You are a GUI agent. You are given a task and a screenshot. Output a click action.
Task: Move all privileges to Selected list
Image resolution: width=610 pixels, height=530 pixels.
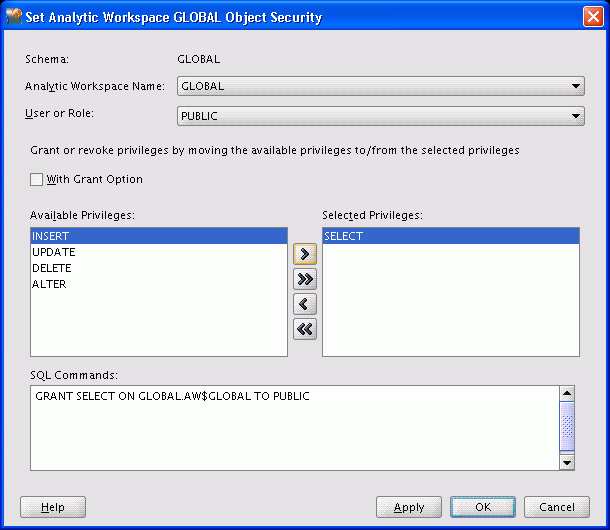click(305, 279)
